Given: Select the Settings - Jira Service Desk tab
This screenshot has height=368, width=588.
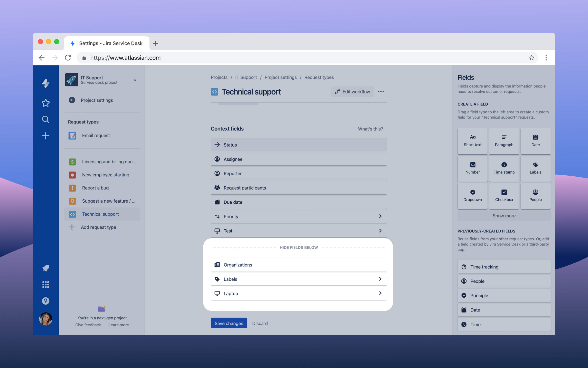Looking at the screenshot, I should tap(107, 43).
